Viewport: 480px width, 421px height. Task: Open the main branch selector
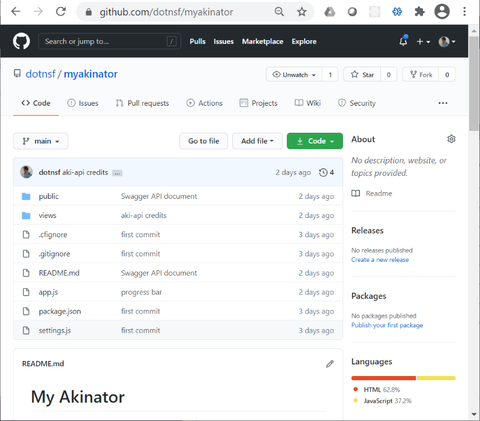[x=41, y=141]
